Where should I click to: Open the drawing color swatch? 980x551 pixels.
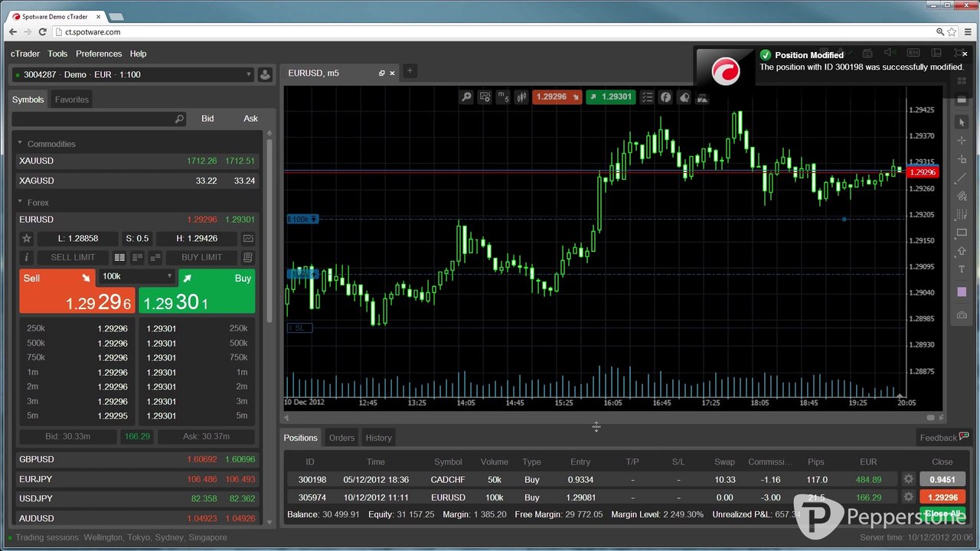click(962, 292)
